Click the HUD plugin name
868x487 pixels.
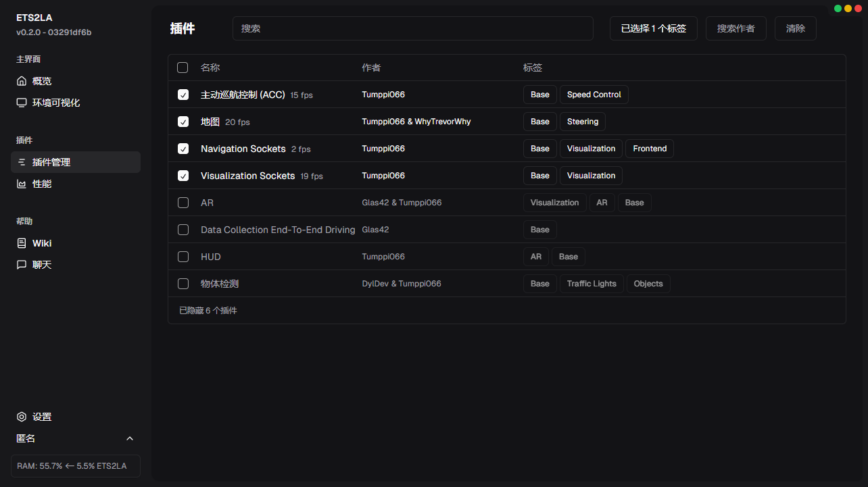click(211, 257)
